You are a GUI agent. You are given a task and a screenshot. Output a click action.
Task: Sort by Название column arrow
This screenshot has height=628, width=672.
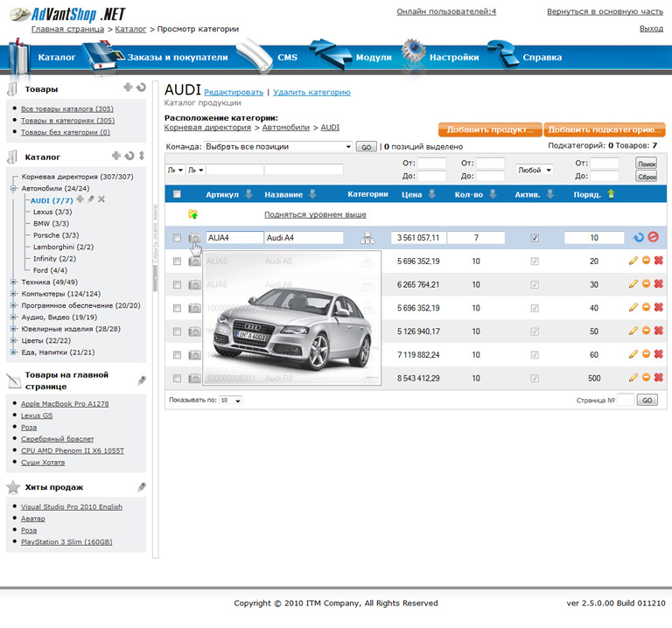pos(313,194)
